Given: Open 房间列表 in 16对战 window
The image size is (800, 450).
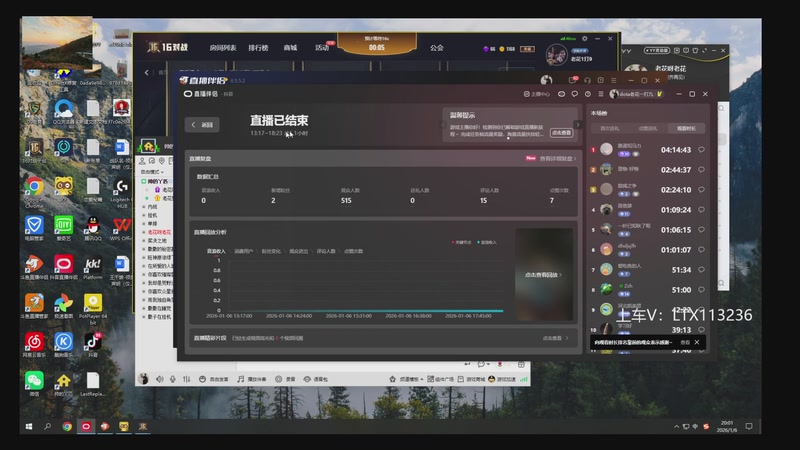Looking at the screenshot, I should [222, 48].
